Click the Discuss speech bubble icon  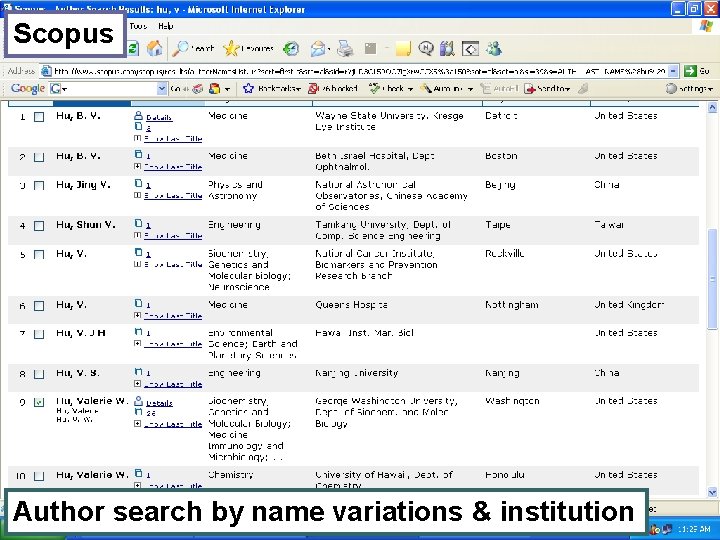click(x=426, y=48)
